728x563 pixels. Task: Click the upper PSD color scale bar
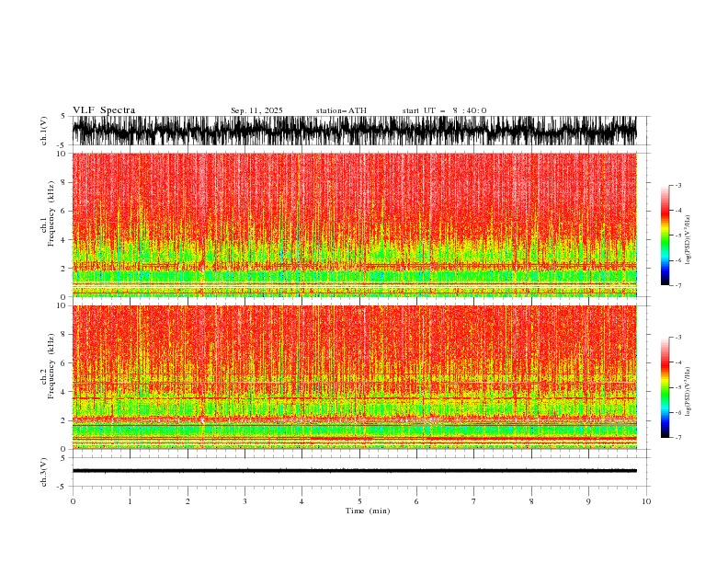pyautogui.click(x=665, y=236)
